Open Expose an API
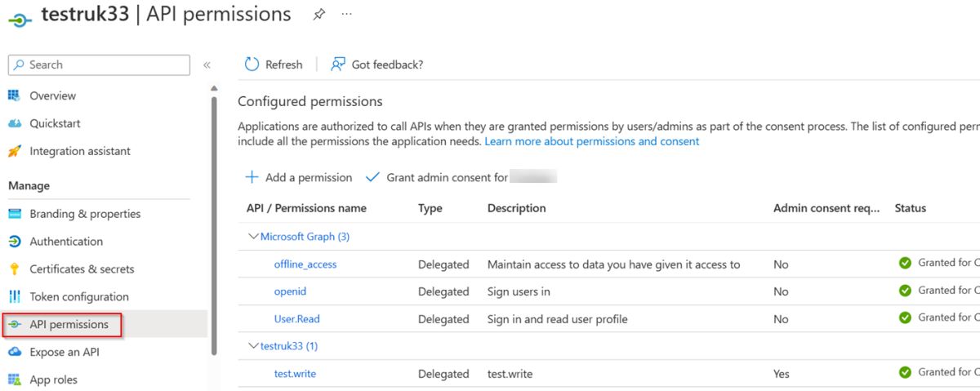 click(x=65, y=352)
